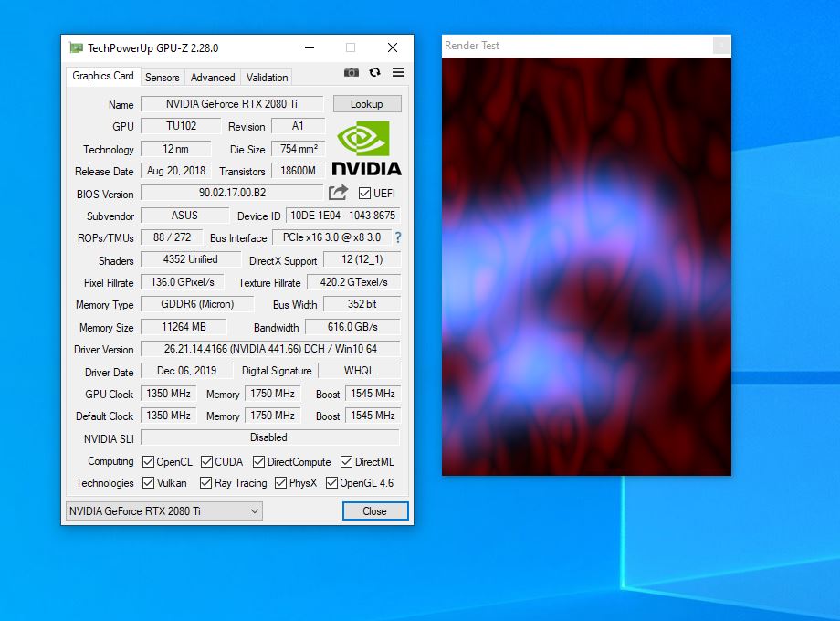Viewport: 840px width, 621px height.
Task: Click the Bandwidth 616.0 GB/s field
Action: (352, 327)
